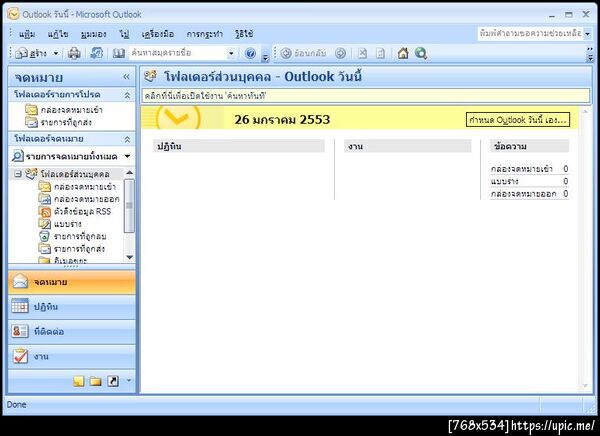The image size is (600, 436).
Task: Click the Send/Receive toolbar icon
Action: tap(96, 53)
